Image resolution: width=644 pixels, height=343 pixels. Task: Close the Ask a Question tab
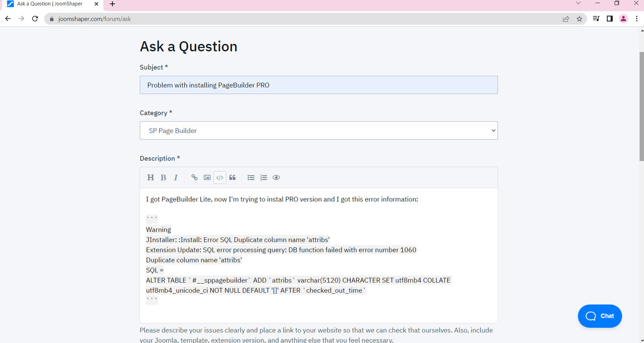point(96,4)
